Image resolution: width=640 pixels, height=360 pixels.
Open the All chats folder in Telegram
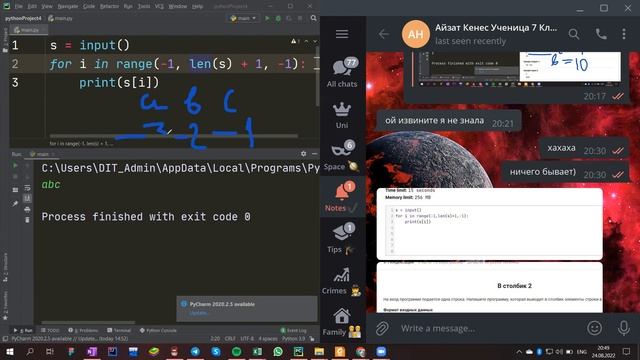pyautogui.click(x=342, y=73)
